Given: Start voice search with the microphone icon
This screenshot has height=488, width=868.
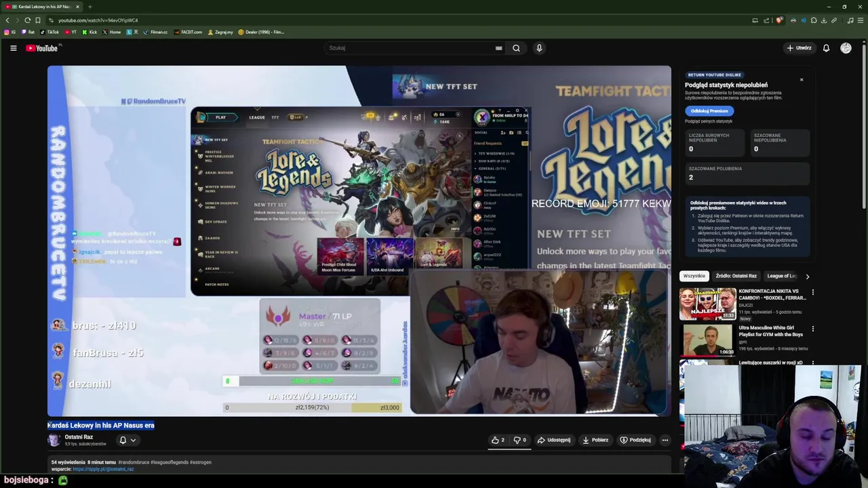Looking at the screenshot, I should [x=539, y=48].
